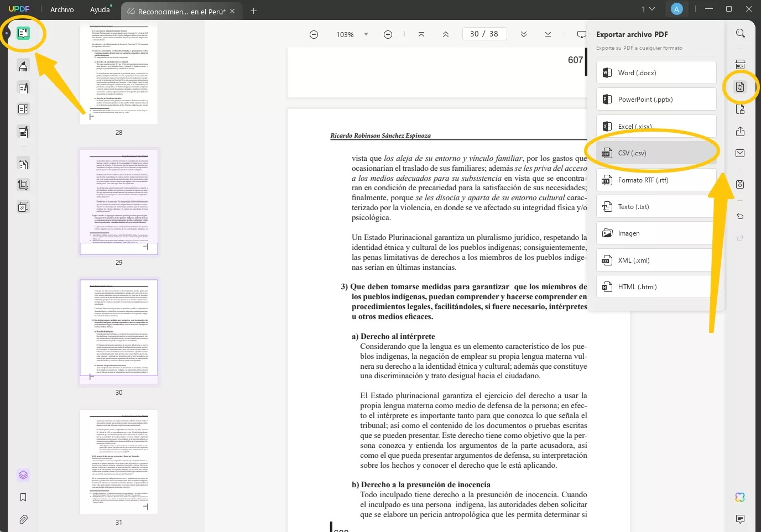The image size is (761, 532).
Task: Jump to the last page
Action: 548,34
